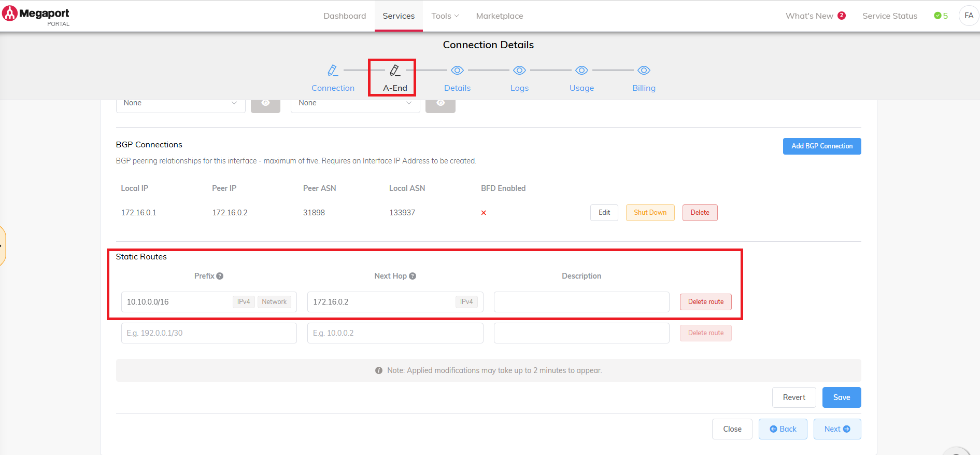Click the Prefix help question icon

tap(220, 276)
